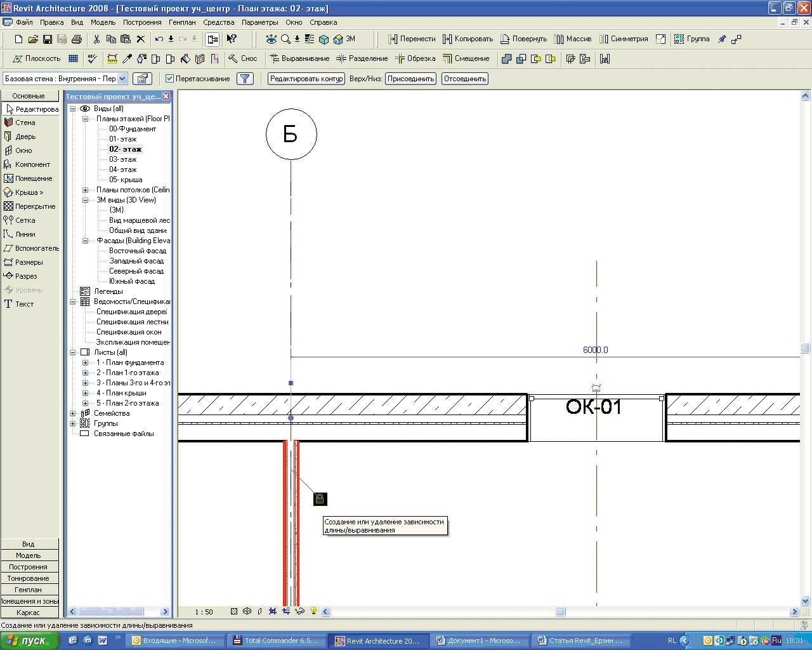The width and height of the screenshot is (812, 650).
Task: Activate the Снос (Demolish) hammer tool
Action: (242, 58)
